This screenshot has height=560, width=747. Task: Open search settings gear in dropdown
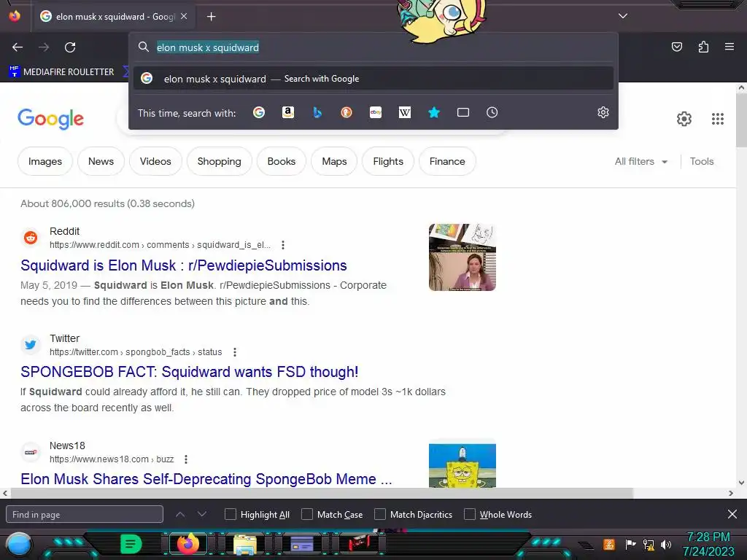click(603, 112)
